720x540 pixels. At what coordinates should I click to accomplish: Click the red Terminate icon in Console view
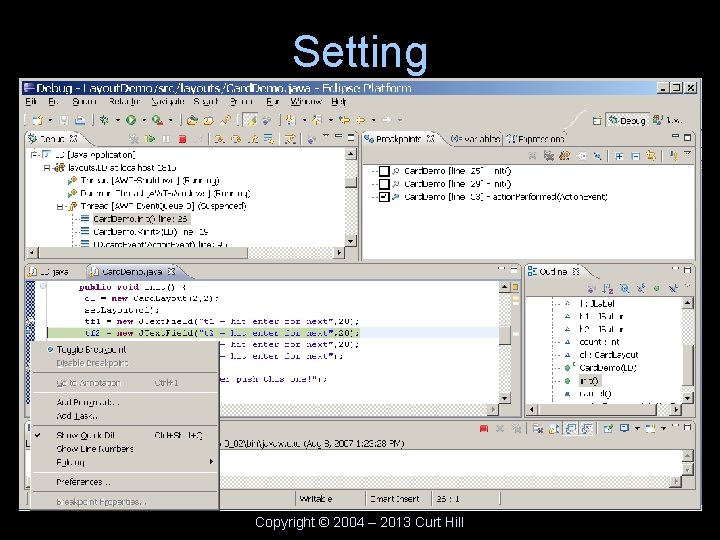point(484,428)
